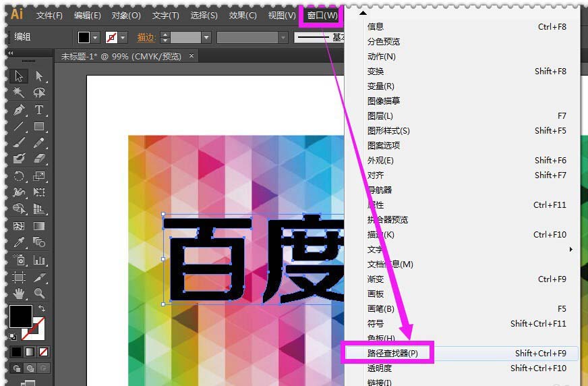The height and width of the screenshot is (386, 588).
Task: Click the black Fill color box in toolbox
Action: click(x=21, y=316)
